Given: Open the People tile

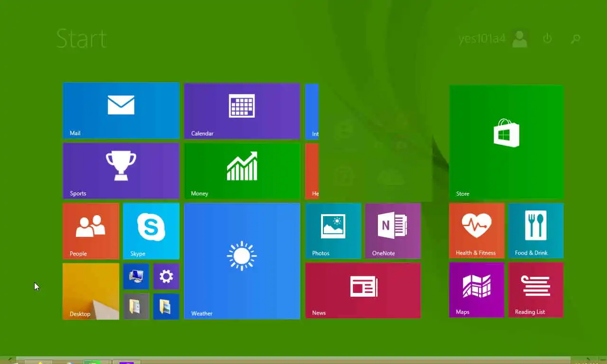Looking at the screenshot, I should pos(91,231).
